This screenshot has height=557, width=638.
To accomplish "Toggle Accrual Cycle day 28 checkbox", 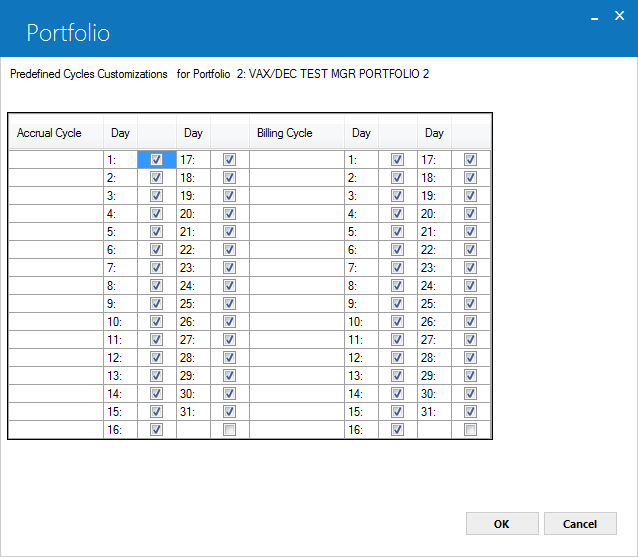I will (x=229, y=358).
